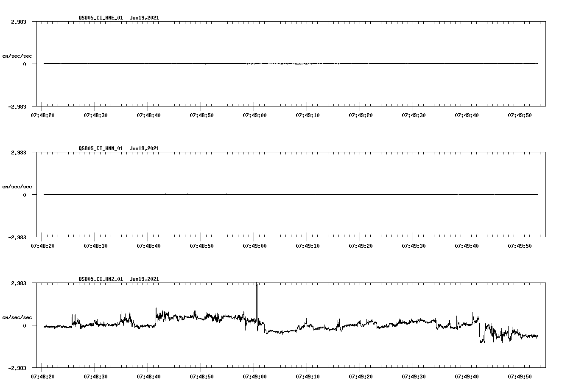Viewport: 576px width, 392px height.
Task: Click the 2.983 upper limit of HNE plot
Action: coord(18,22)
